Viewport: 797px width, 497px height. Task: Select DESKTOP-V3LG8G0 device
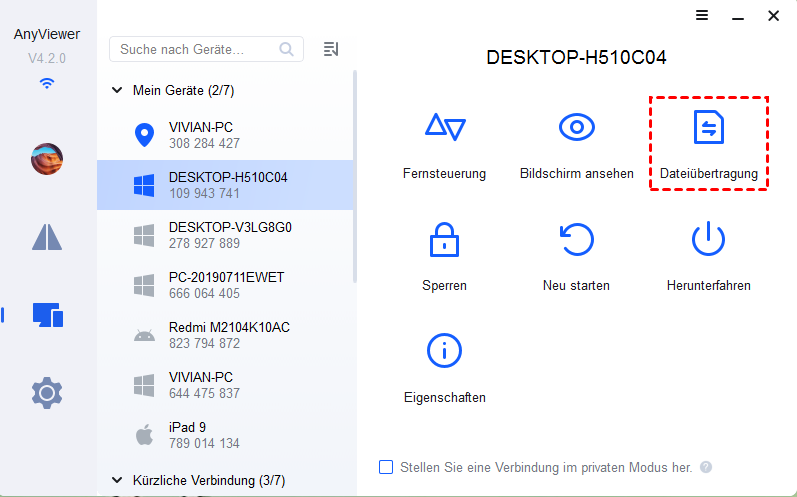(225, 235)
